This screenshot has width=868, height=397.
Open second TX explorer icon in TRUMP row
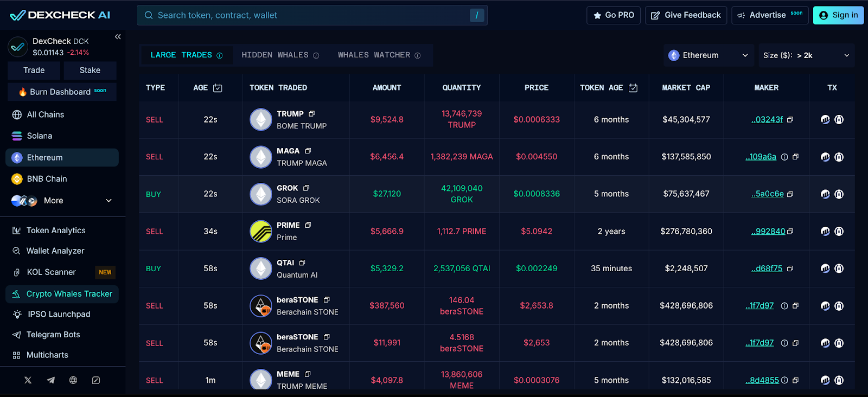tap(839, 119)
